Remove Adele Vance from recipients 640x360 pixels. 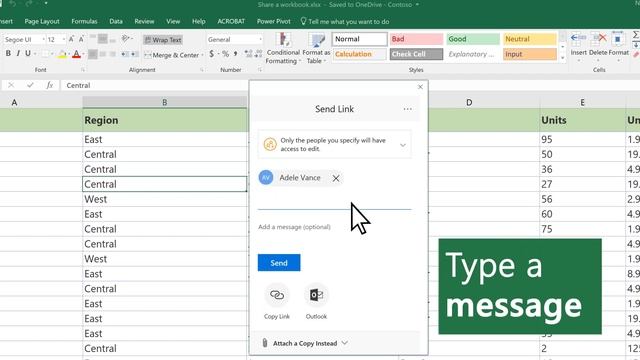(x=336, y=178)
